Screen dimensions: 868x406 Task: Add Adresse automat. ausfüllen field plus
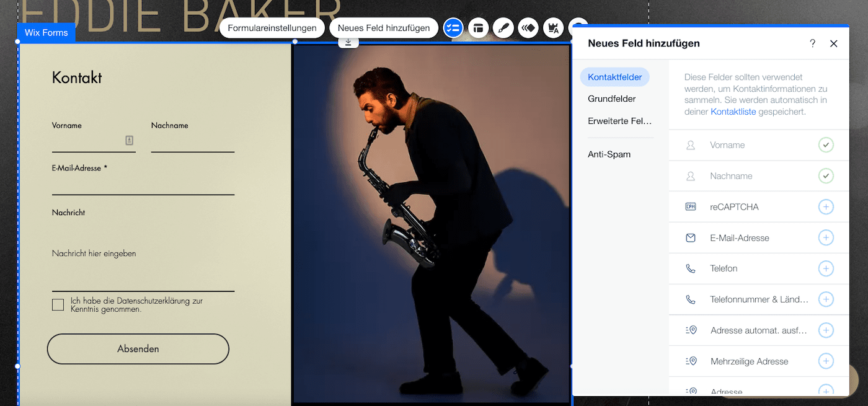pyautogui.click(x=826, y=330)
